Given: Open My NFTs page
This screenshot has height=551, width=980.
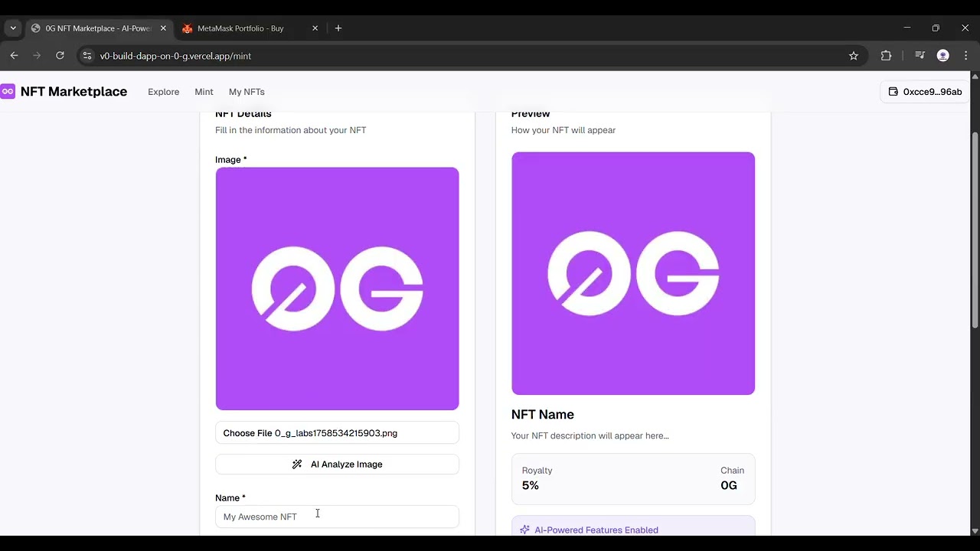Looking at the screenshot, I should click(x=247, y=92).
